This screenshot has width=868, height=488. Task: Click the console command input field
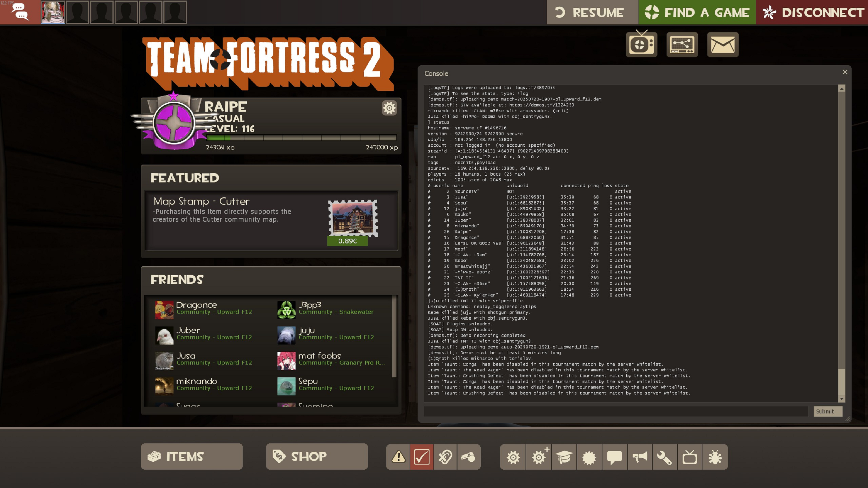pyautogui.click(x=616, y=411)
